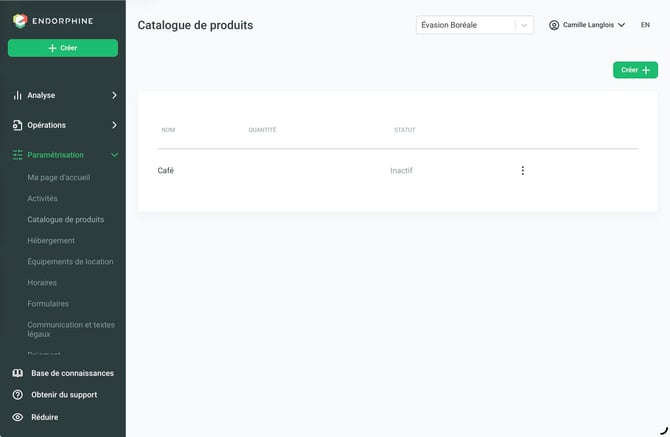Expand the Opérations menu chevron
This screenshot has height=437, width=670.
[x=114, y=125]
